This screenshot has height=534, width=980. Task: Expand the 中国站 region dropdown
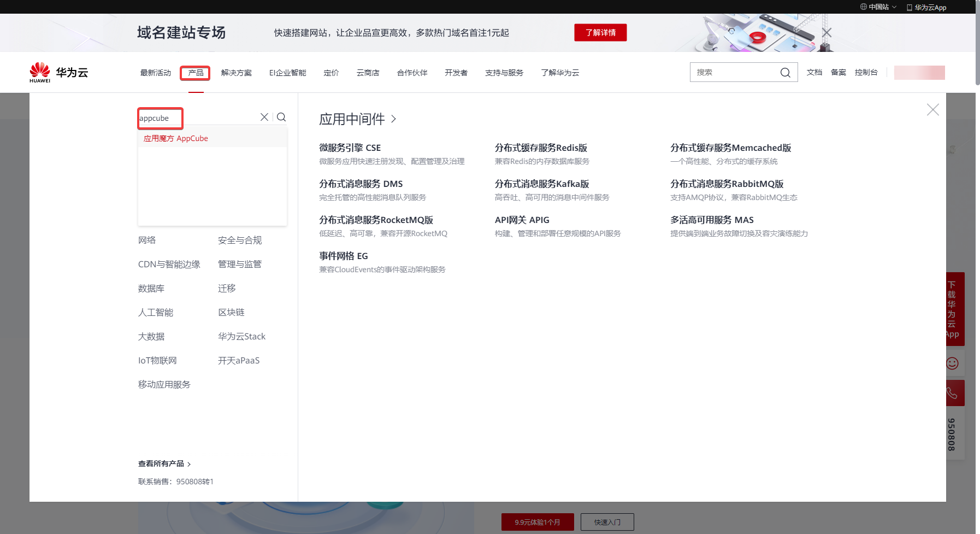(878, 7)
